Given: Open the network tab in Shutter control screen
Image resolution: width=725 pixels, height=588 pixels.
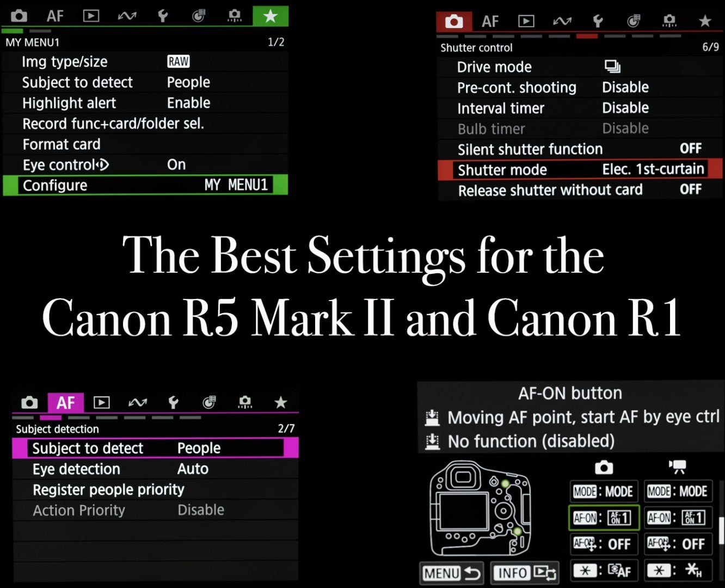Looking at the screenshot, I should 562,21.
